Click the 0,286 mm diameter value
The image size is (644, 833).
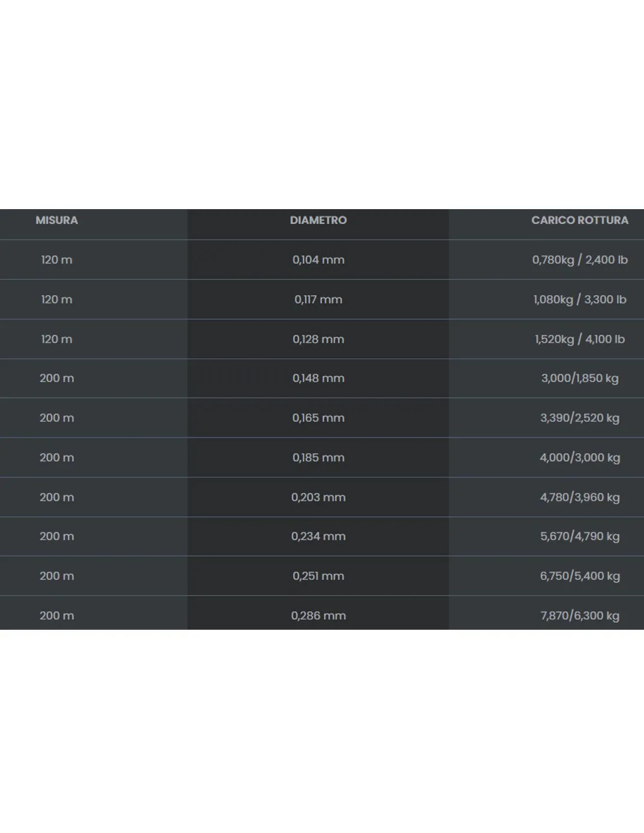(x=318, y=616)
